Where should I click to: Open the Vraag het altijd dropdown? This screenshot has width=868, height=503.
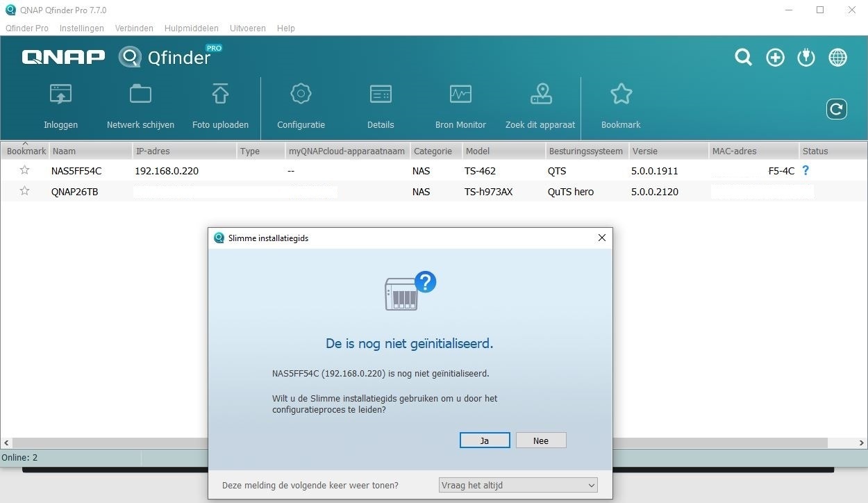[518, 485]
